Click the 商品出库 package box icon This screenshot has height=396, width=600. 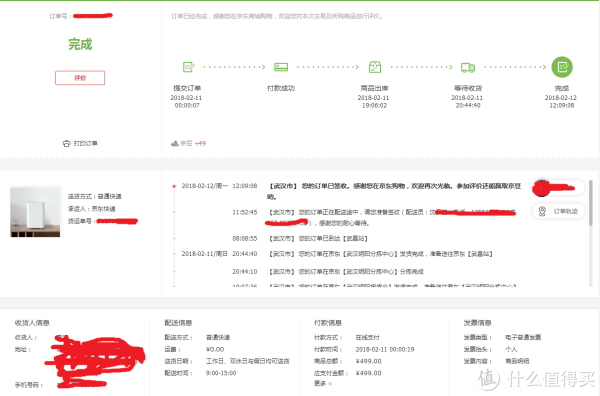375,67
